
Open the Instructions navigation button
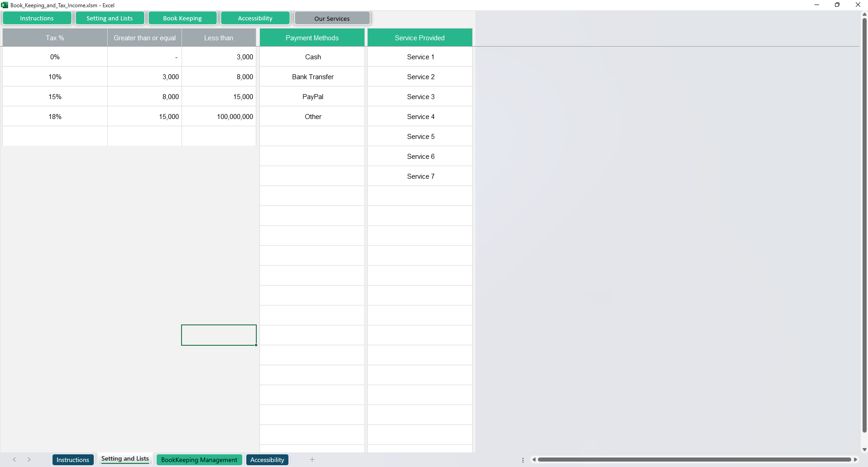pyautogui.click(x=37, y=19)
